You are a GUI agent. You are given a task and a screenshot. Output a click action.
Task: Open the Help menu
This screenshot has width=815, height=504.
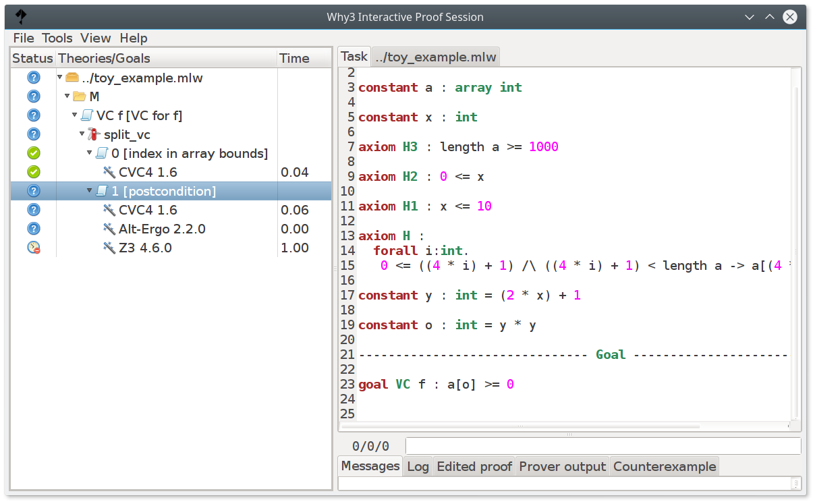pos(134,38)
